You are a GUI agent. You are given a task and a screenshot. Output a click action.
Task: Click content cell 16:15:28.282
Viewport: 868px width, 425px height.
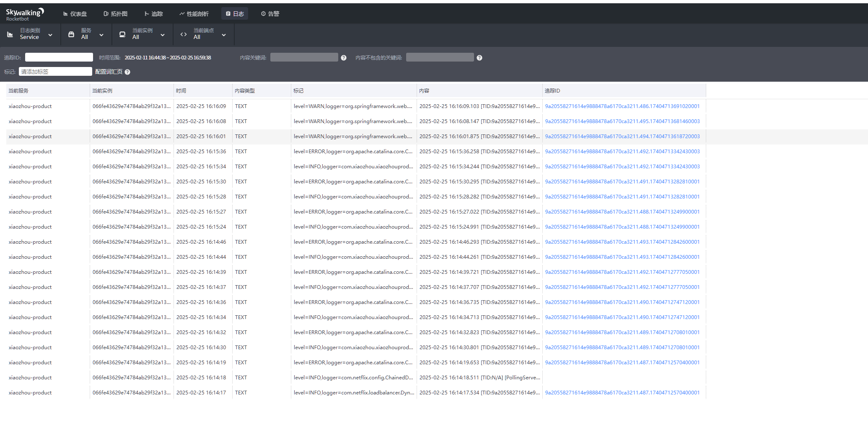point(479,197)
